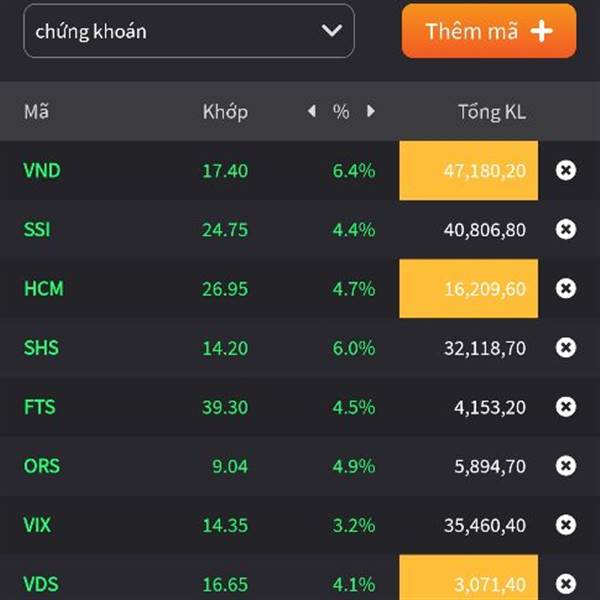Select highlighted VND volume cell 47,180,20

(468, 170)
